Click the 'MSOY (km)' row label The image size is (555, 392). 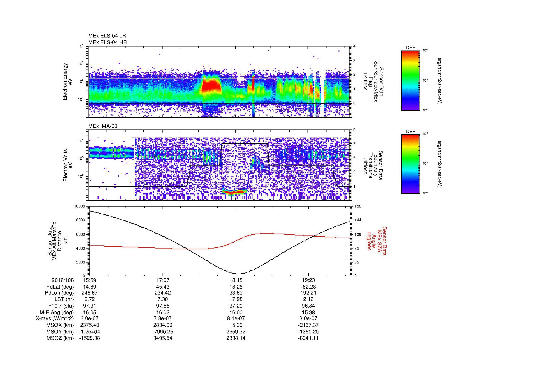tap(60, 332)
